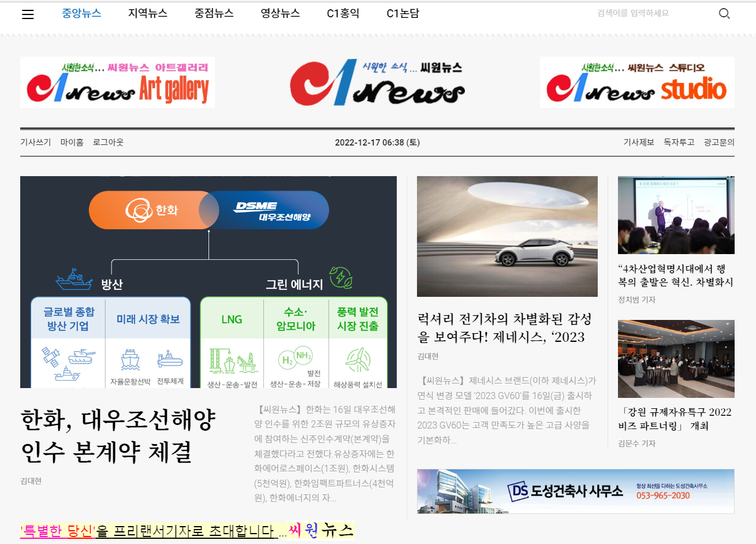The height and width of the screenshot is (544, 756).
Task: Open the Genesis luxury EV headline
Action: 505,328
